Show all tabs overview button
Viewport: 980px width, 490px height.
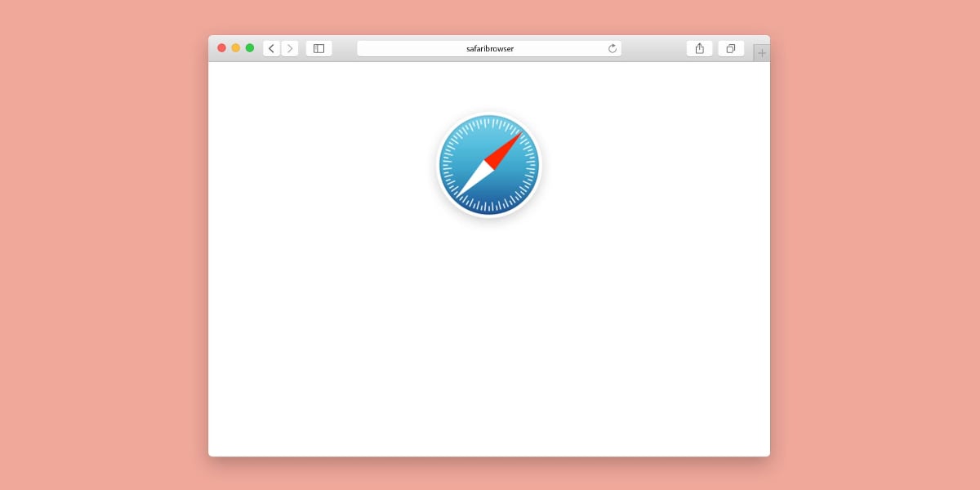coord(731,48)
